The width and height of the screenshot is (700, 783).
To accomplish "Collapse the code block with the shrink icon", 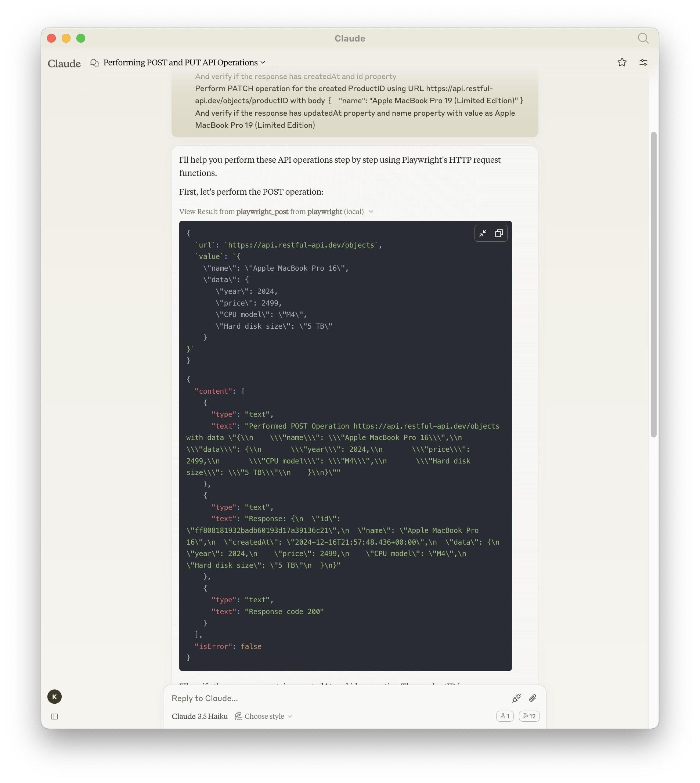I will click(x=483, y=233).
